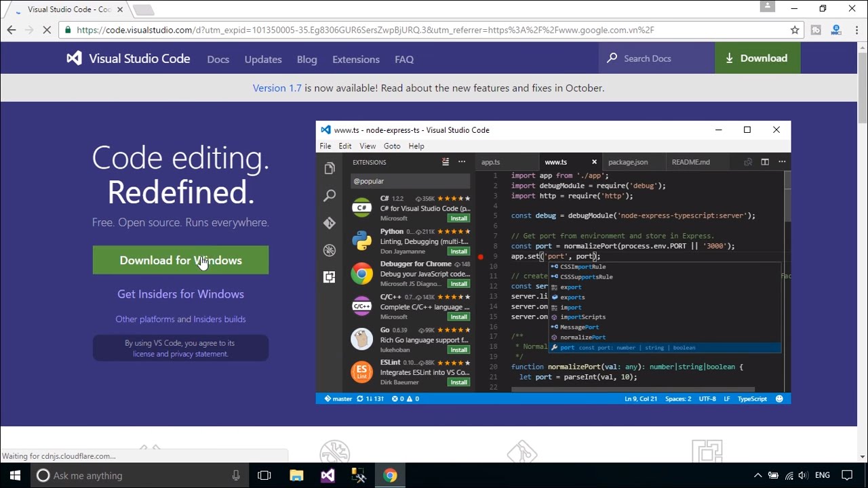Click the breakpoint dot on line 9
The height and width of the screenshot is (488, 868).
480,257
